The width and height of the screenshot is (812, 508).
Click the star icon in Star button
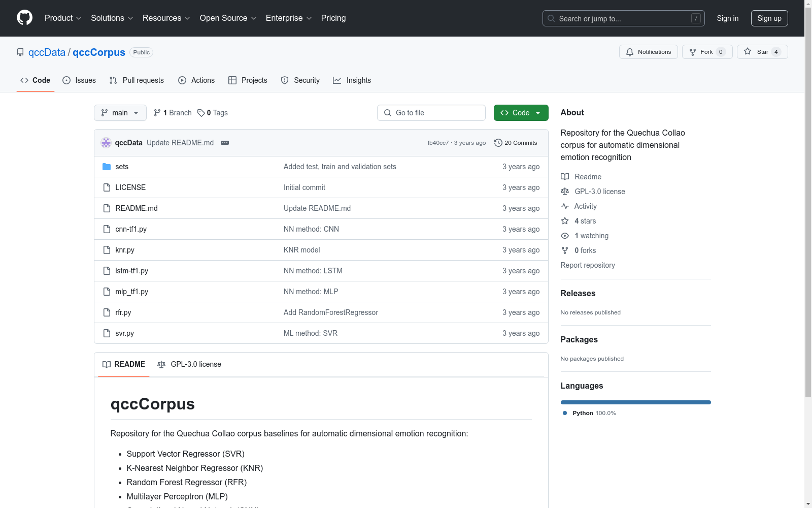(x=748, y=51)
